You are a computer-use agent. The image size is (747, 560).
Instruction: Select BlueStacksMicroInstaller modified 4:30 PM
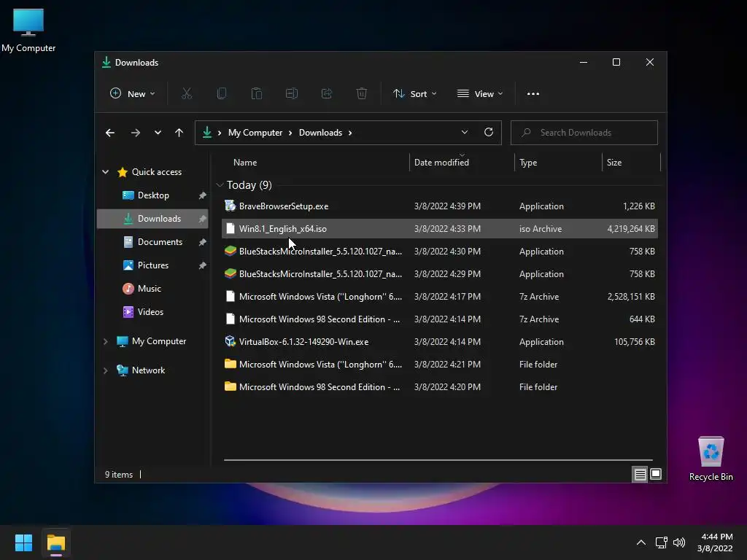coord(440,251)
